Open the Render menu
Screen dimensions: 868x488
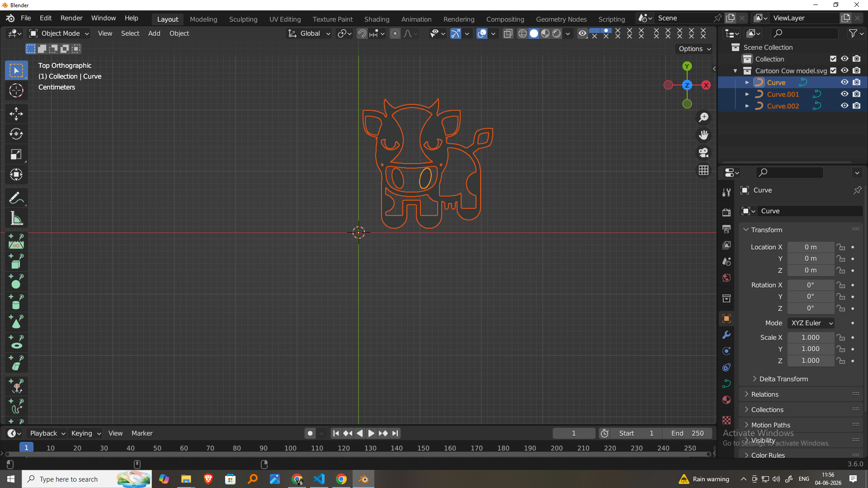pyautogui.click(x=71, y=18)
